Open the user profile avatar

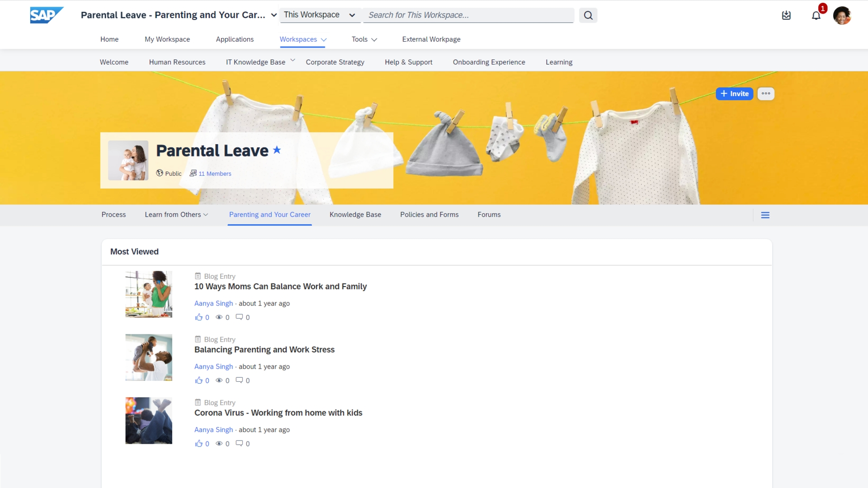[842, 16]
